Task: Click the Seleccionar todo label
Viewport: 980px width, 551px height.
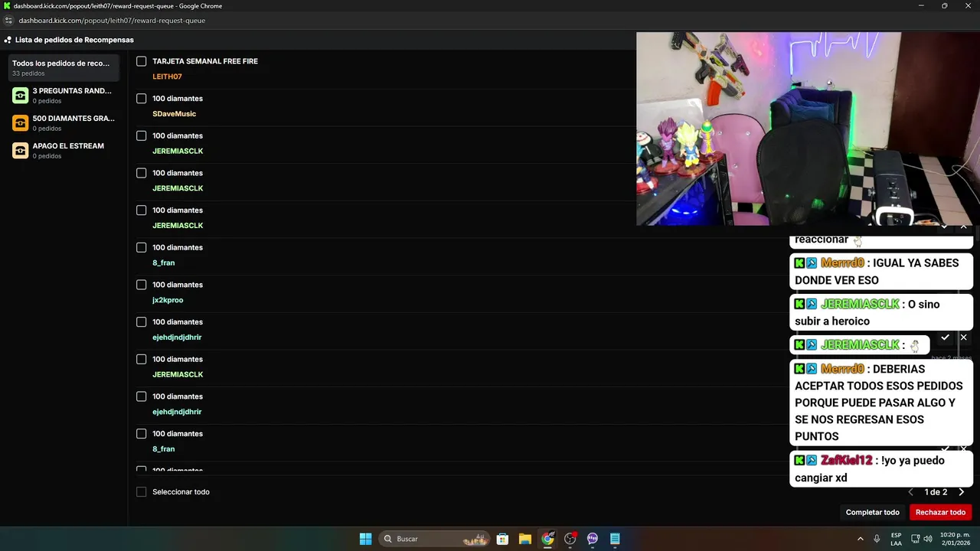Action: [x=181, y=492]
